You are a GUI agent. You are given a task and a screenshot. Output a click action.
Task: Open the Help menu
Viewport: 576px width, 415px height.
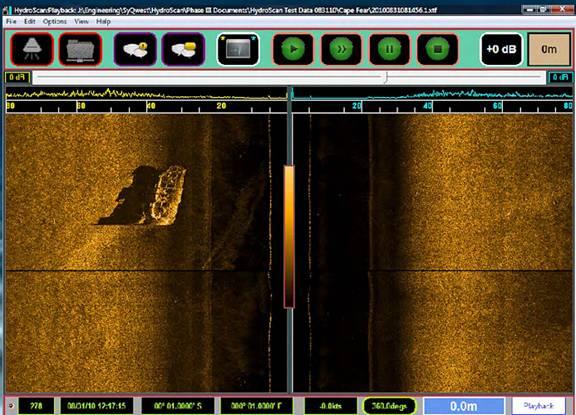[x=103, y=21]
